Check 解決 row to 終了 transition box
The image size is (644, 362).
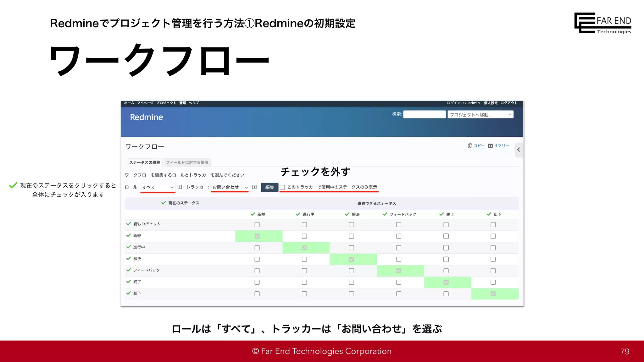pos(446,259)
